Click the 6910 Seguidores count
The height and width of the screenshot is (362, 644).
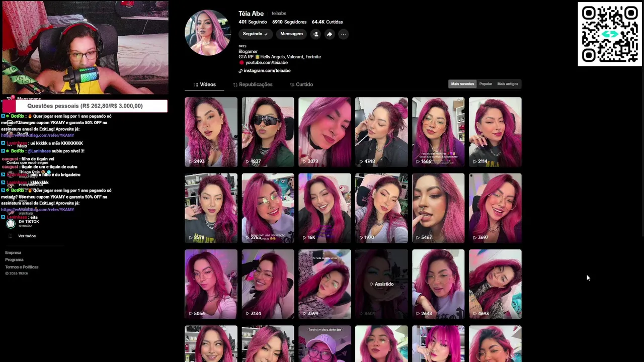289,22
